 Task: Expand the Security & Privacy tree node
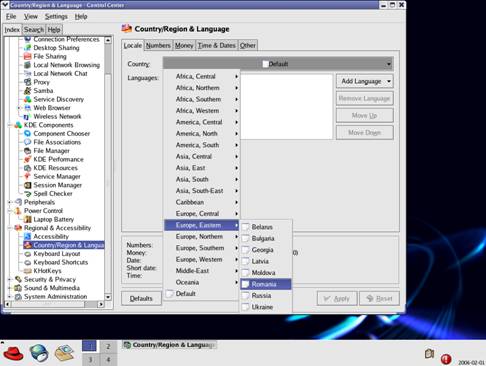click(9, 279)
